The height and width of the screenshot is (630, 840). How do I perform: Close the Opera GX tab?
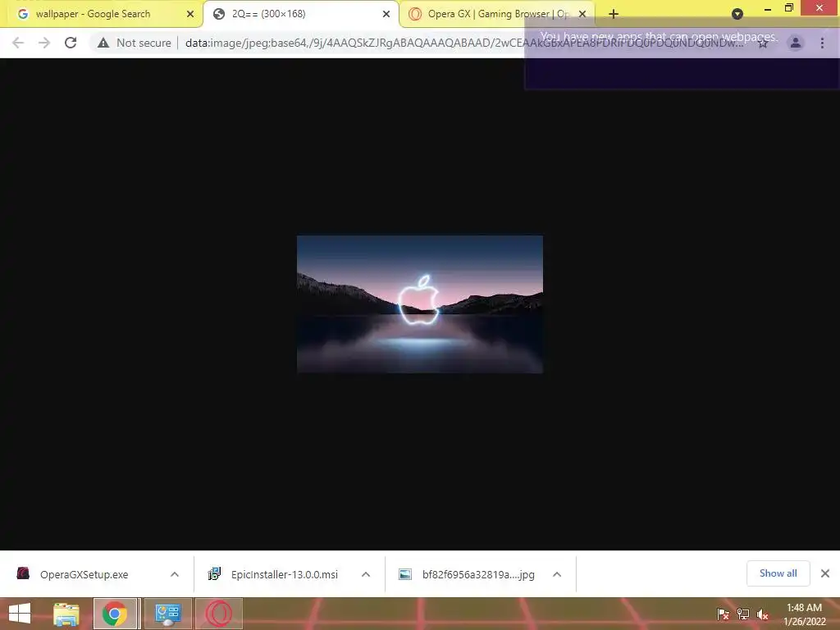coord(582,14)
